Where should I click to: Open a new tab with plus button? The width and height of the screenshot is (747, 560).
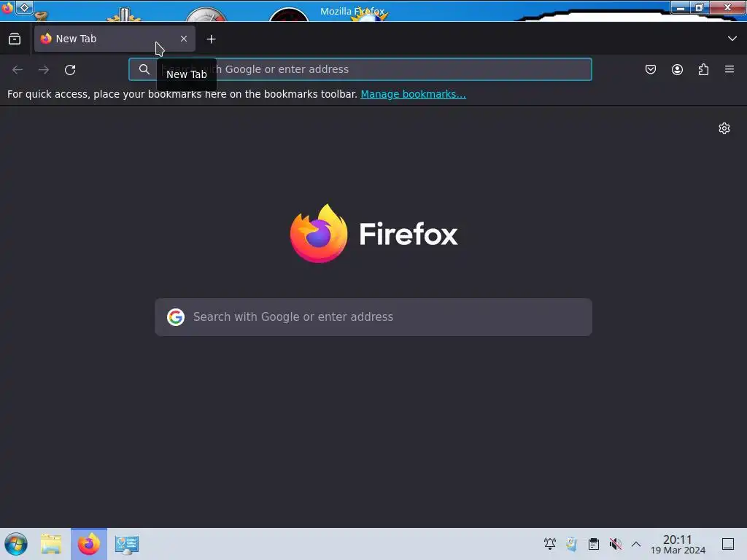211,39
